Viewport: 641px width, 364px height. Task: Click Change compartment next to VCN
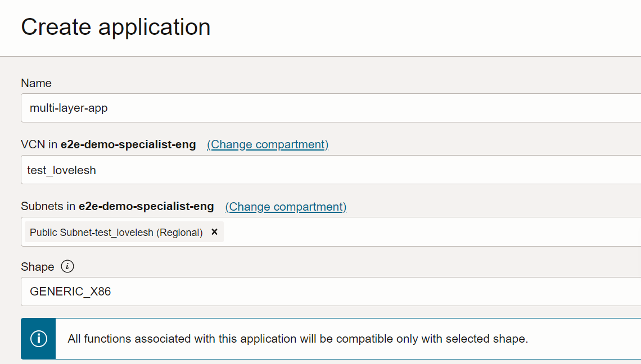(x=267, y=144)
